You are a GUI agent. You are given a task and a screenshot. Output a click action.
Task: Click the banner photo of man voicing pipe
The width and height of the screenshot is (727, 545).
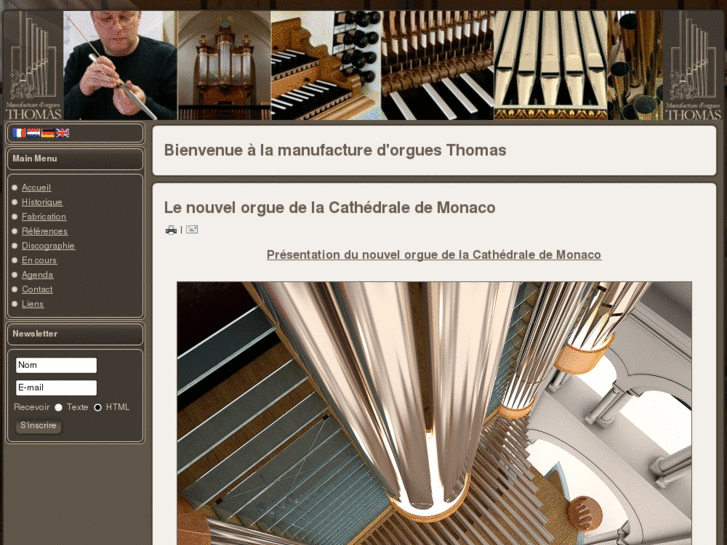click(120, 65)
